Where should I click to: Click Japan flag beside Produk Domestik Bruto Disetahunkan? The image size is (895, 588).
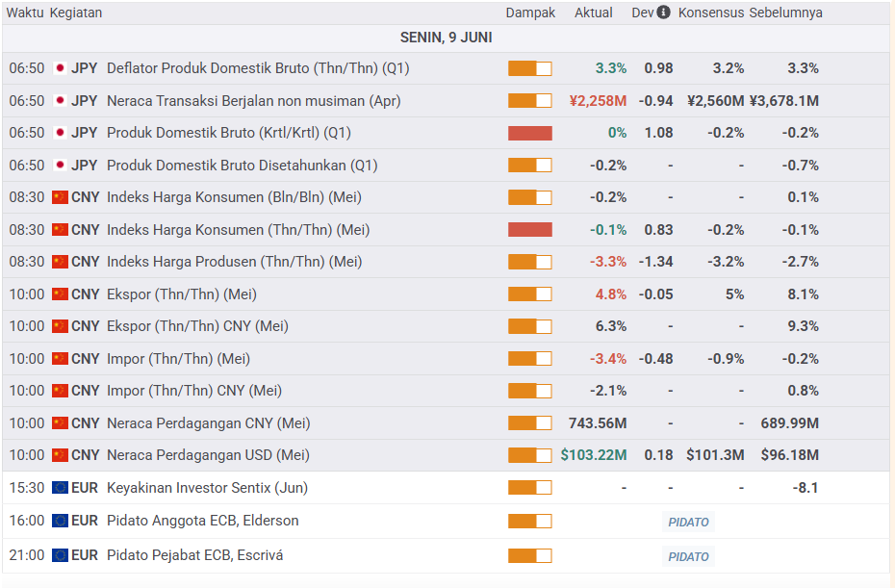pyautogui.click(x=60, y=166)
